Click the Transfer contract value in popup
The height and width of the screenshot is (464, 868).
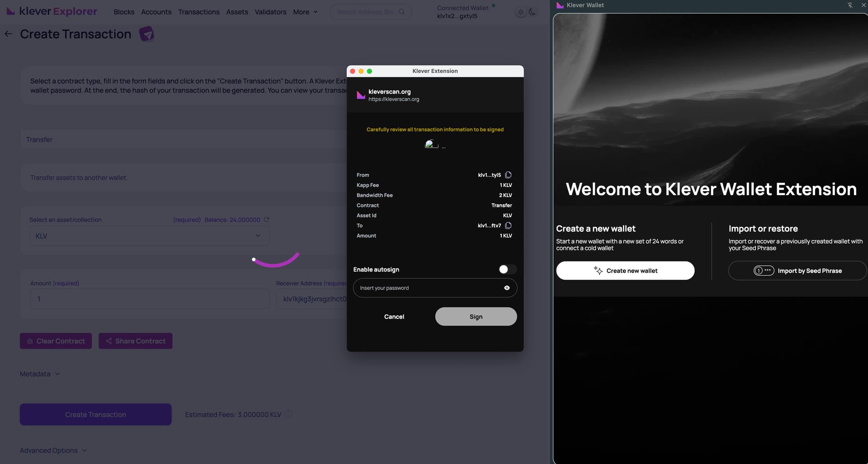pos(501,205)
